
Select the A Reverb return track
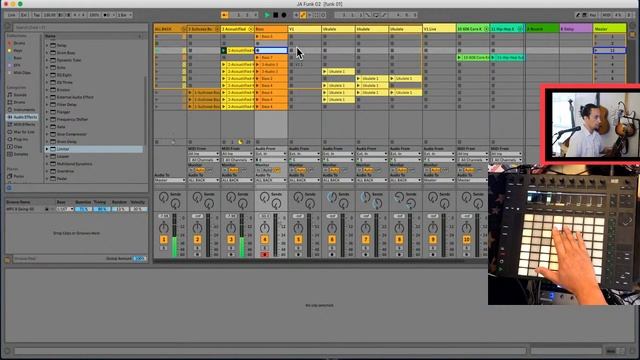click(542, 29)
